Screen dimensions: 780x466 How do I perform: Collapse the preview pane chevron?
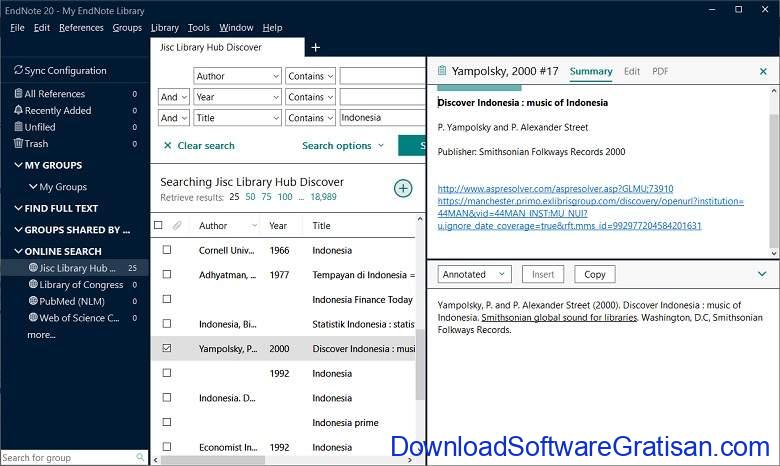(x=762, y=274)
